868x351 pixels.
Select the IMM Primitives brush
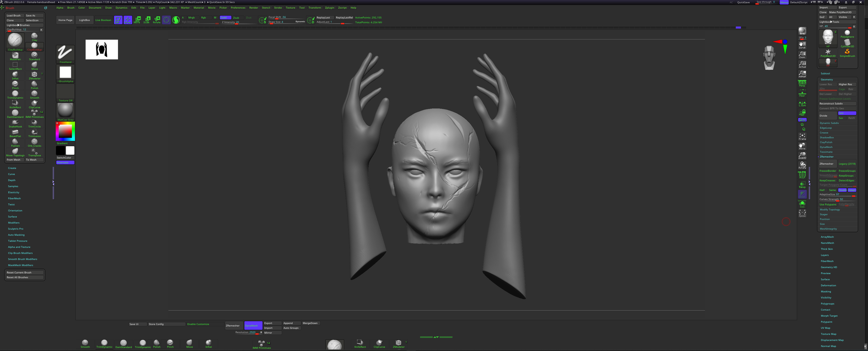pos(34,112)
